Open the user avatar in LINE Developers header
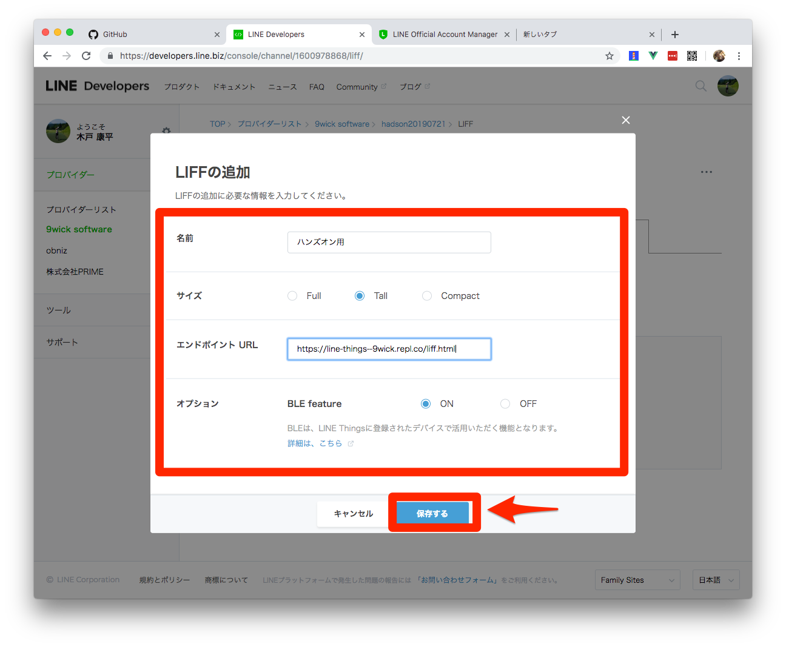The image size is (786, 672). [728, 86]
